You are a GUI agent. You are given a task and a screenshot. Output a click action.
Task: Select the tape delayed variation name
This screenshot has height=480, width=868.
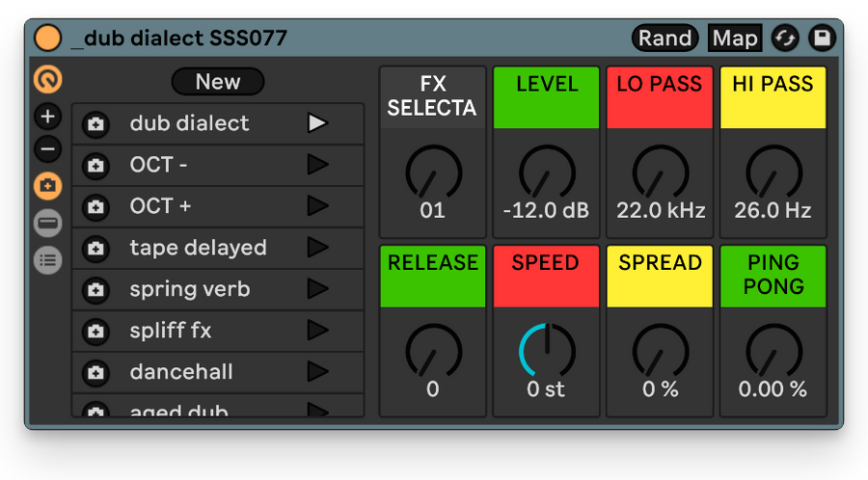[198, 248]
